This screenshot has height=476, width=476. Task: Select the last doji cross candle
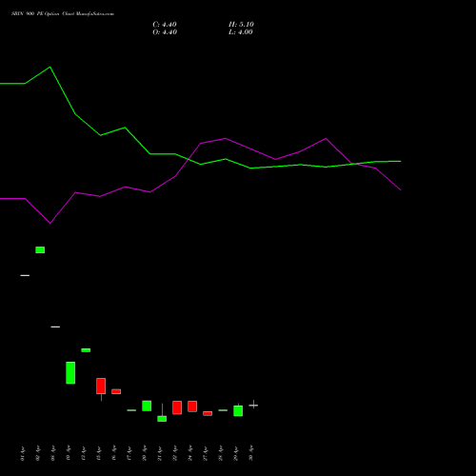point(253,405)
